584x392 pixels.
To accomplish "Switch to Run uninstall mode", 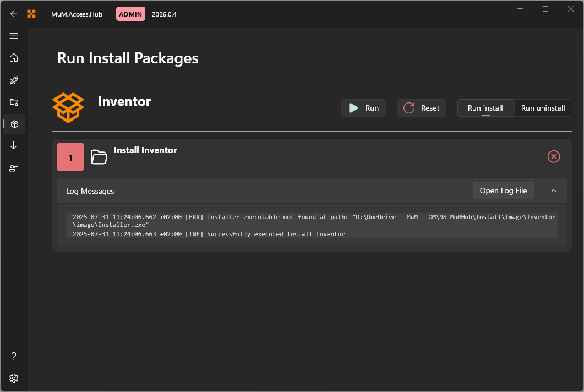I will click(x=543, y=108).
